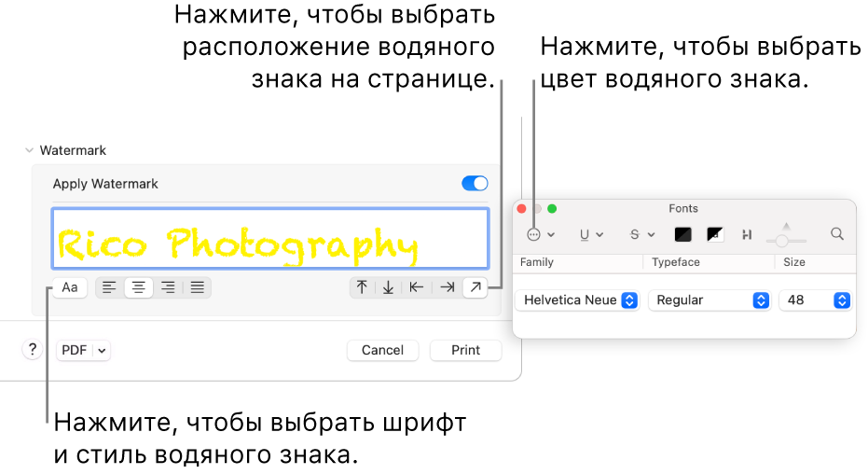Collapse the Watermark section
The height and width of the screenshot is (474, 868).
29,150
